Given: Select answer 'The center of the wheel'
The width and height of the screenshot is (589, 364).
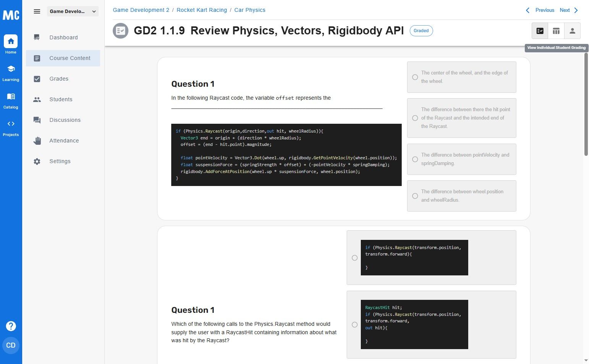Looking at the screenshot, I should tap(461, 77).
